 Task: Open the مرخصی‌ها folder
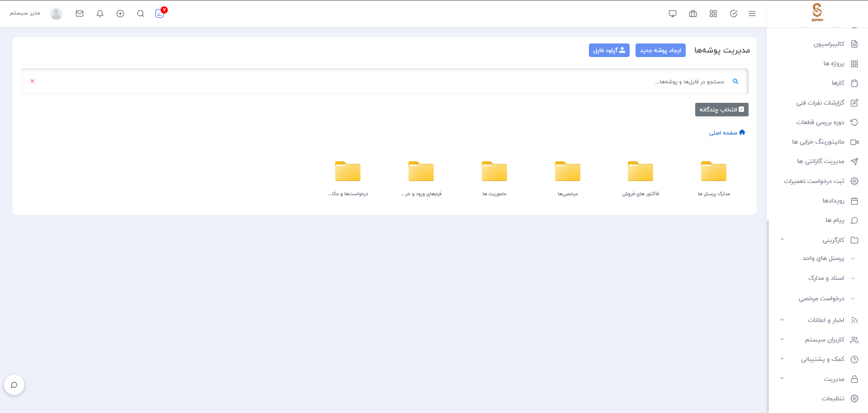[x=568, y=178]
